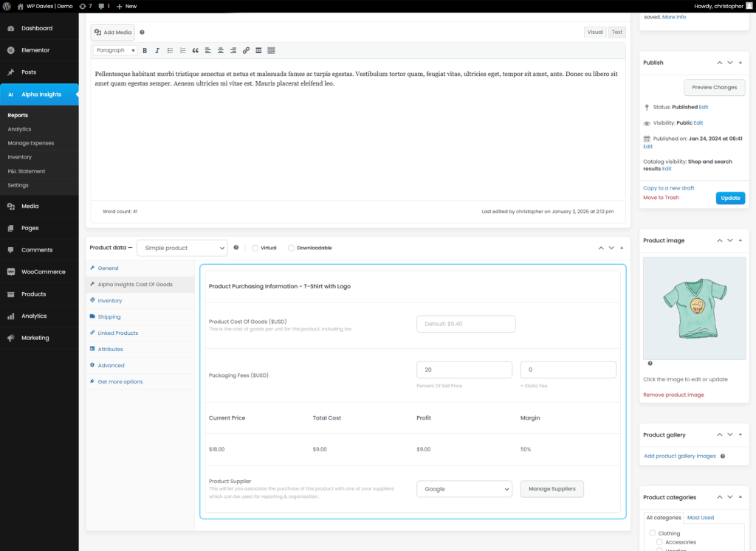Open the Manage Suppliers button
The width and height of the screenshot is (756, 551).
tap(551, 488)
